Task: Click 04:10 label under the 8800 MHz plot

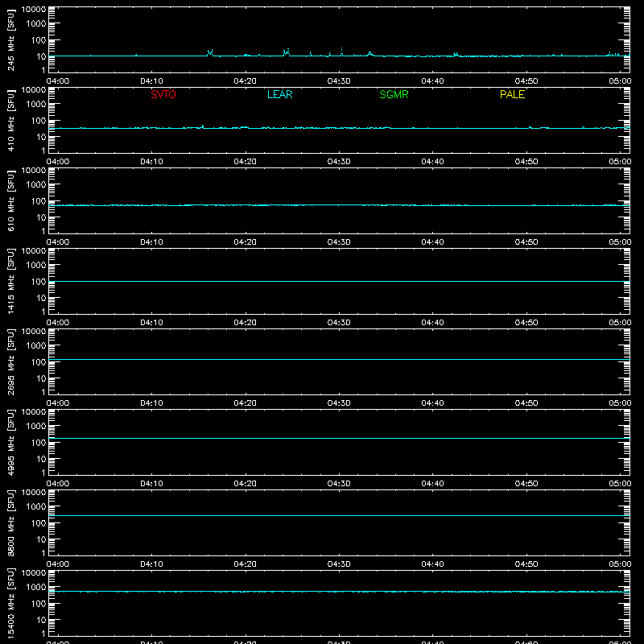Action: point(151,564)
